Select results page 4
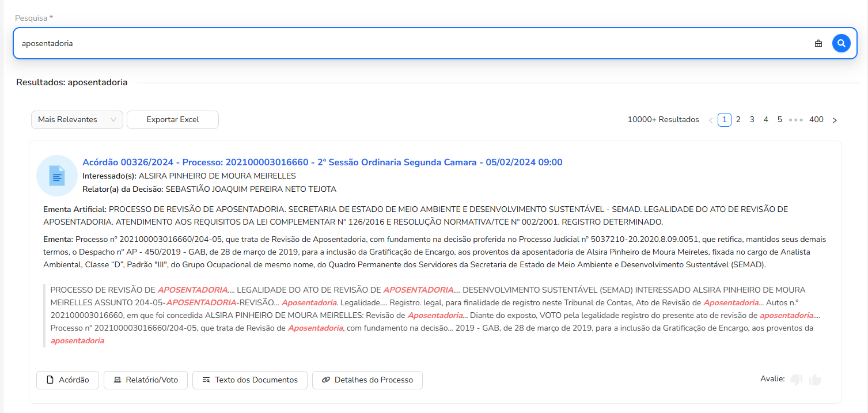Viewport: 868px width, 413px height. pyautogui.click(x=765, y=120)
